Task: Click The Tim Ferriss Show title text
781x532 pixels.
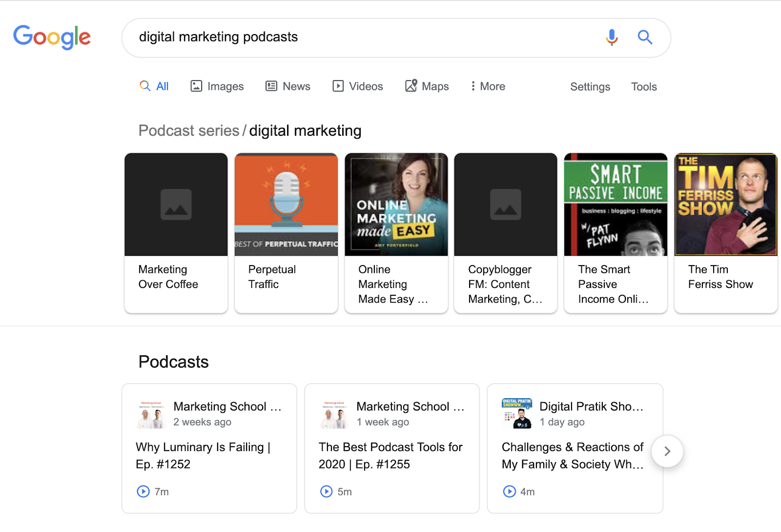Action: point(720,277)
